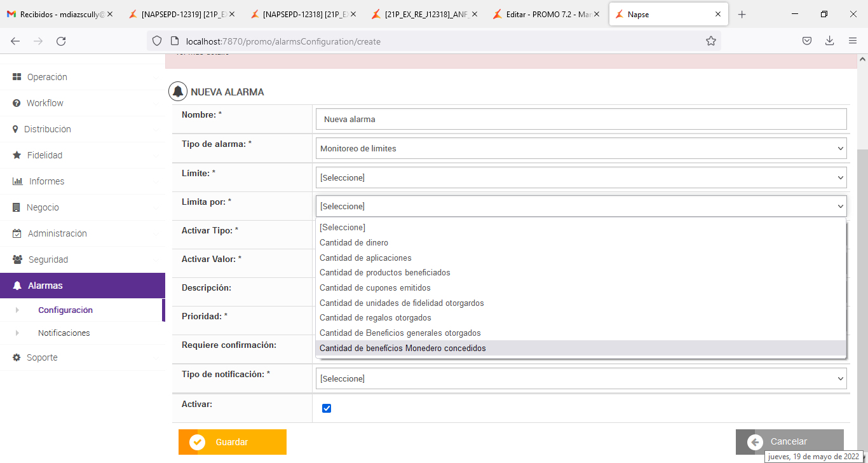Switch to the 'Editar - PROMO 7.2' tab
Screen dimensions: 868x463
(x=545, y=14)
